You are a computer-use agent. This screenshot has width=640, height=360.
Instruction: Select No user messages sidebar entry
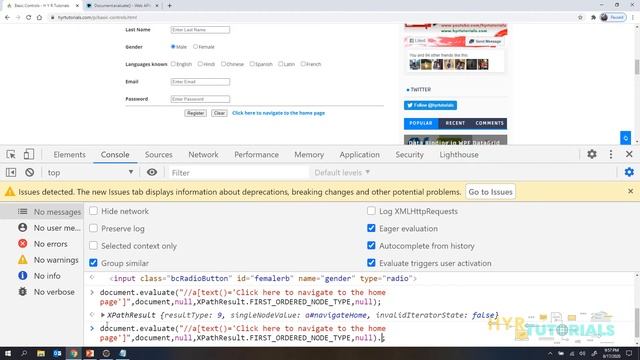[x=42, y=228]
